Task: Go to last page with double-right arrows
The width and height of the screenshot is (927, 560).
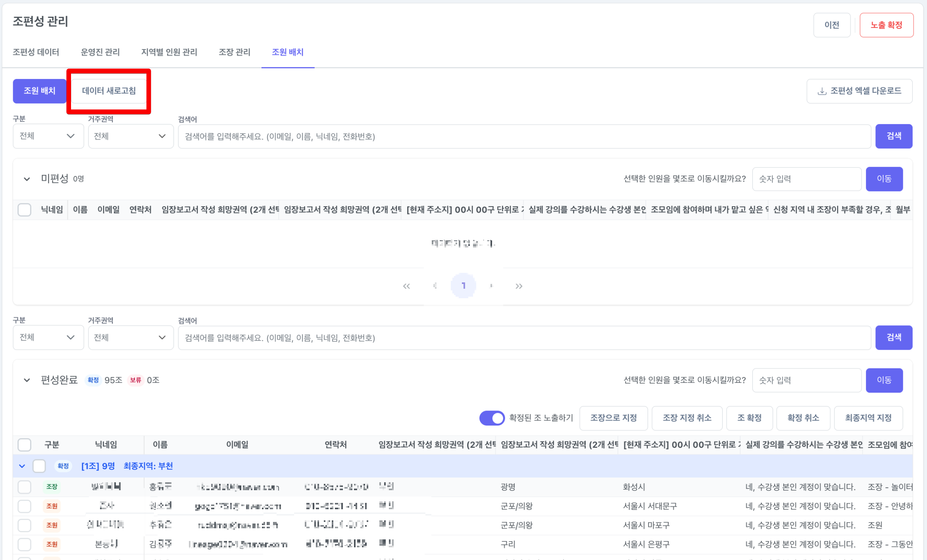Action: [519, 286]
